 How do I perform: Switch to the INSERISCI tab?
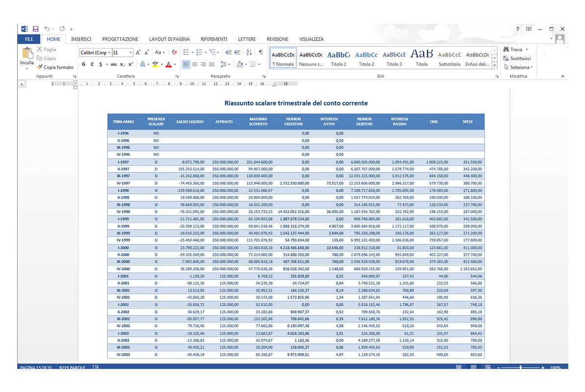(x=81, y=39)
